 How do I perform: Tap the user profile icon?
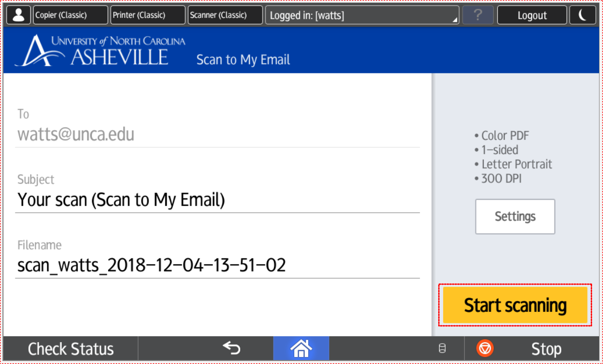click(x=19, y=15)
